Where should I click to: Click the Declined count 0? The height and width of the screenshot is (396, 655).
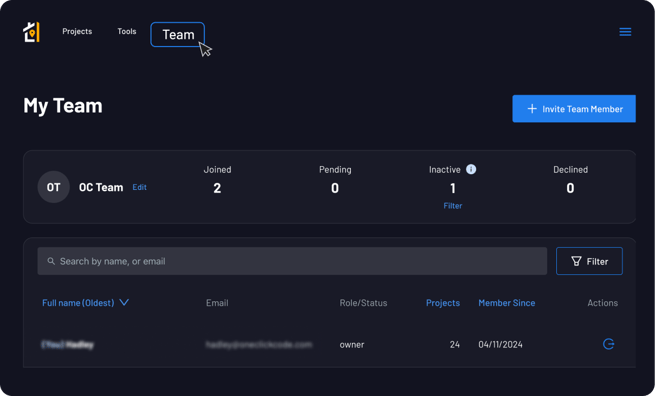pos(570,188)
